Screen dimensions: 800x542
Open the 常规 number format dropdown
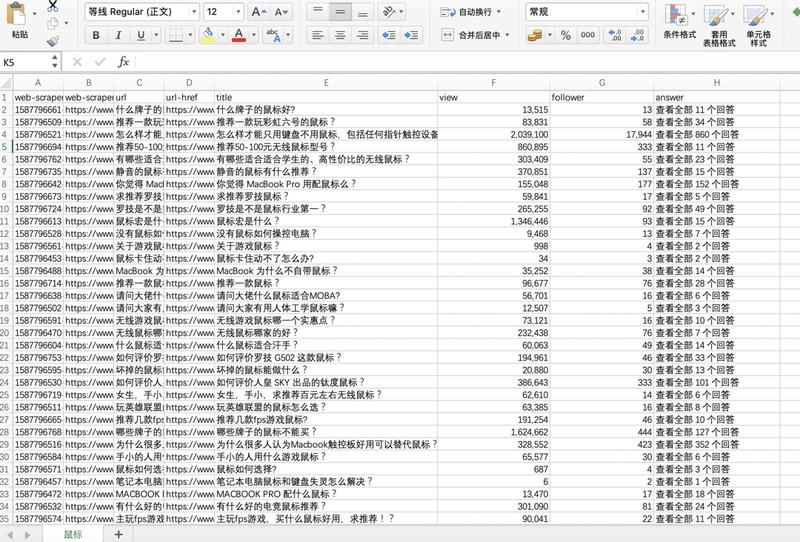[x=642, y=12]
